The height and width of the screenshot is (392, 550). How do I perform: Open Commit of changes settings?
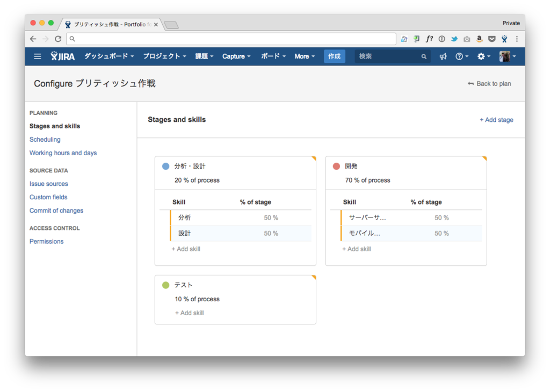point(56,210)
